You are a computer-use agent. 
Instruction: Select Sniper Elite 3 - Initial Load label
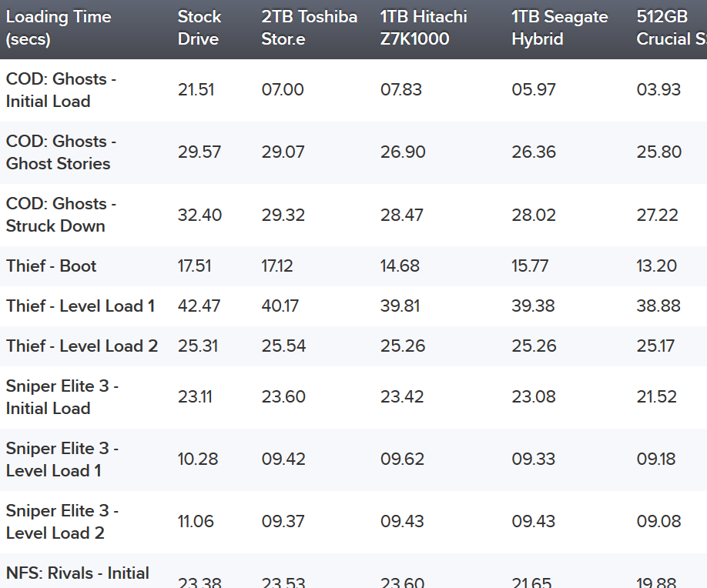point(62,397)
